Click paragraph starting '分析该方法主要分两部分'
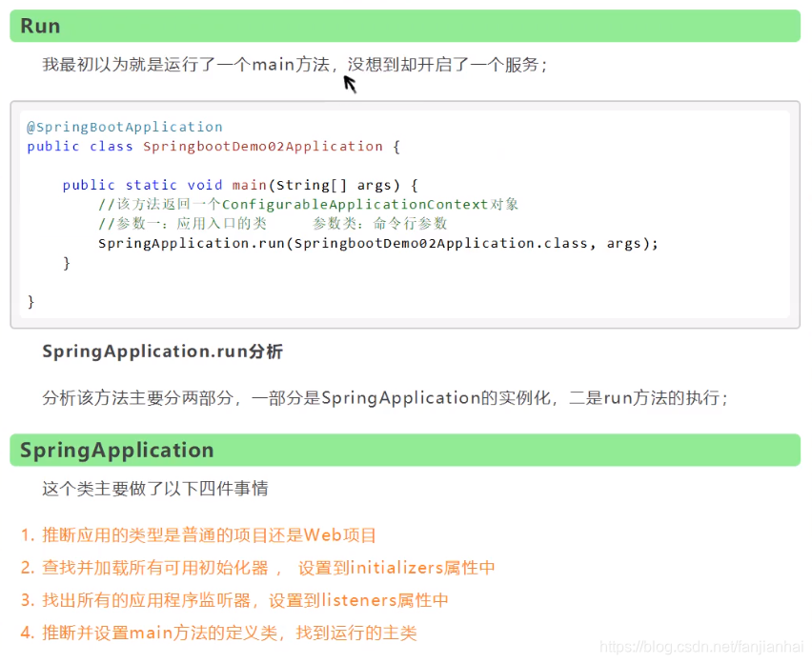Screen dimensions: 812x664 [385, 398]
